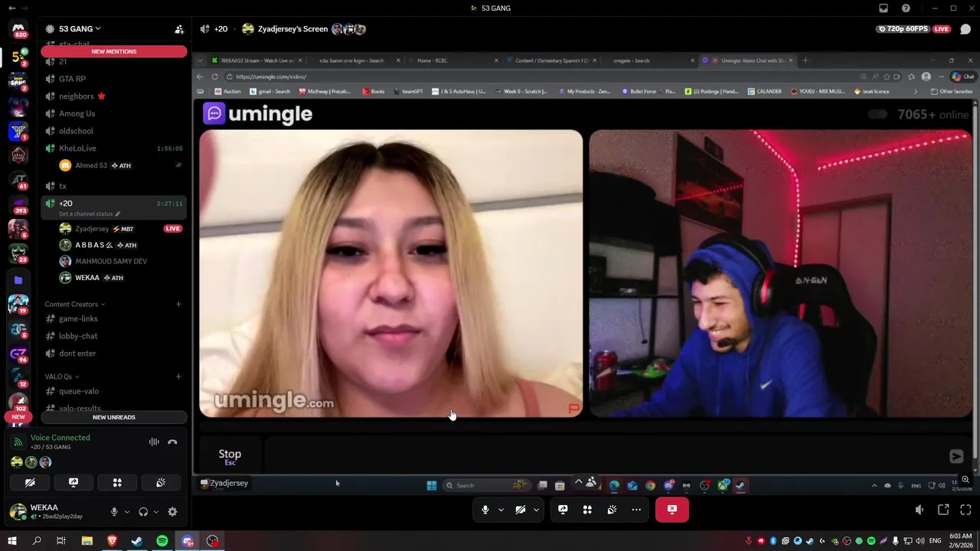
Task: Open the Windows Start menu
Action: pos(11,541)
